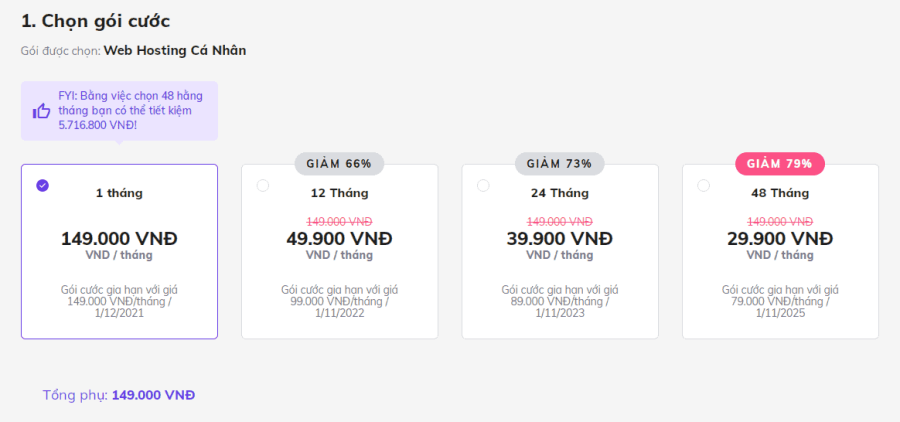The image size is (900, 422).
Task: Click the GIẢM 66% discount badge
Action: tap(339, 164)
